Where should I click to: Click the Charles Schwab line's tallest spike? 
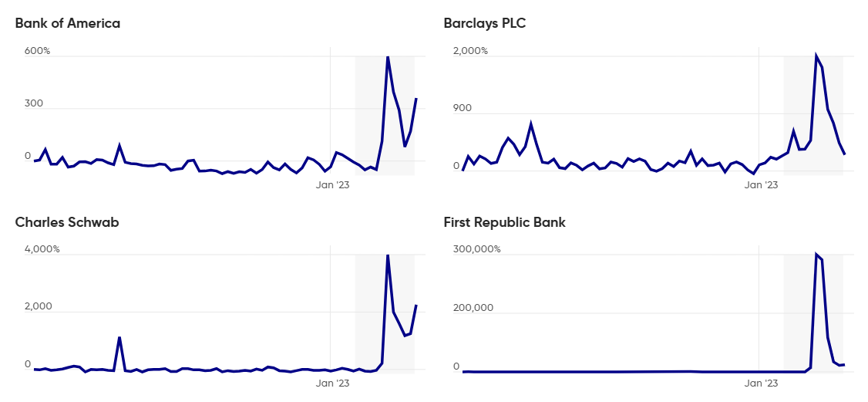click(x=387, y=255)
